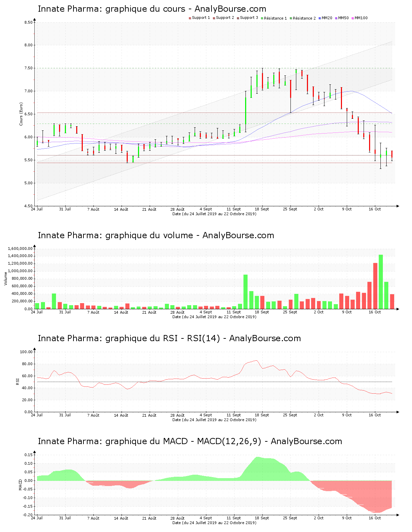Click '18 Sept' date label on price chart
412x532 pixels.
(262, 209)
